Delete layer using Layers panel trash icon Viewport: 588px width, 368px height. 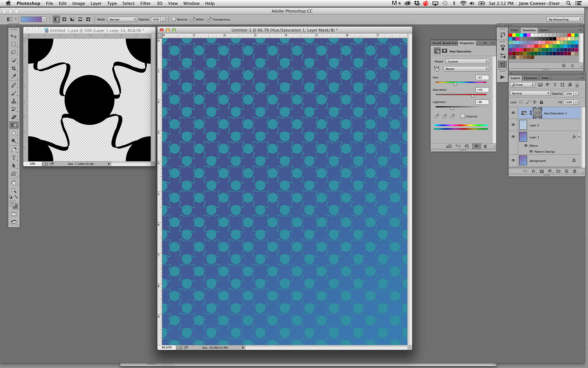[574, 171]
